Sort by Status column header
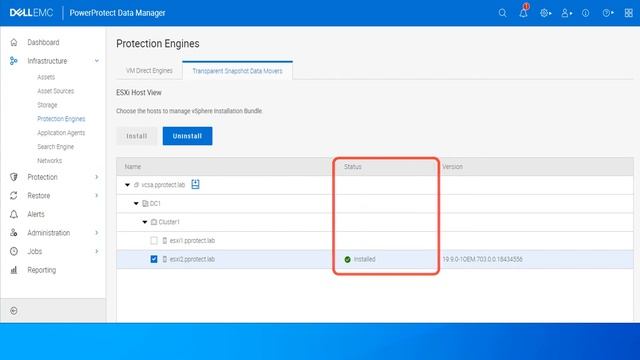 pyautogui.click(x=353, y=167)
